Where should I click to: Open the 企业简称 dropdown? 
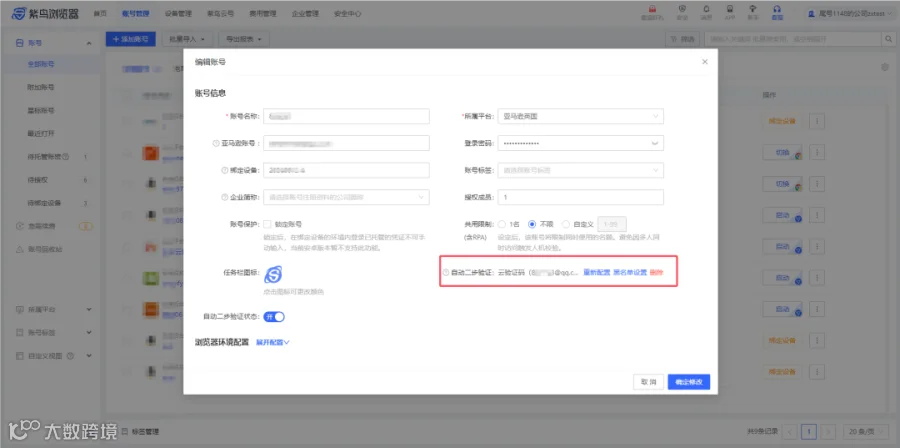coord(346,197)
